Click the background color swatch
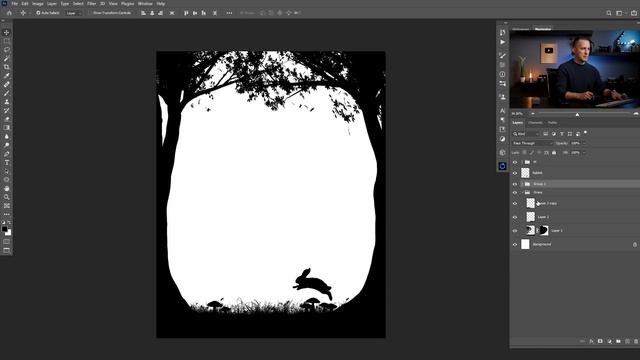This screenshot has width=640, height=360. (9, 233)
